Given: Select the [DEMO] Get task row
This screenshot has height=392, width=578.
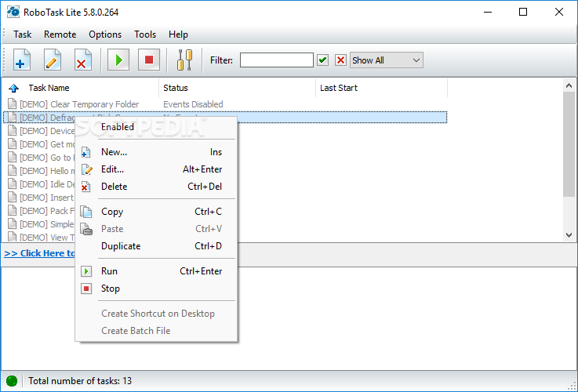Looking at the screenshot, I should (42, 144).
